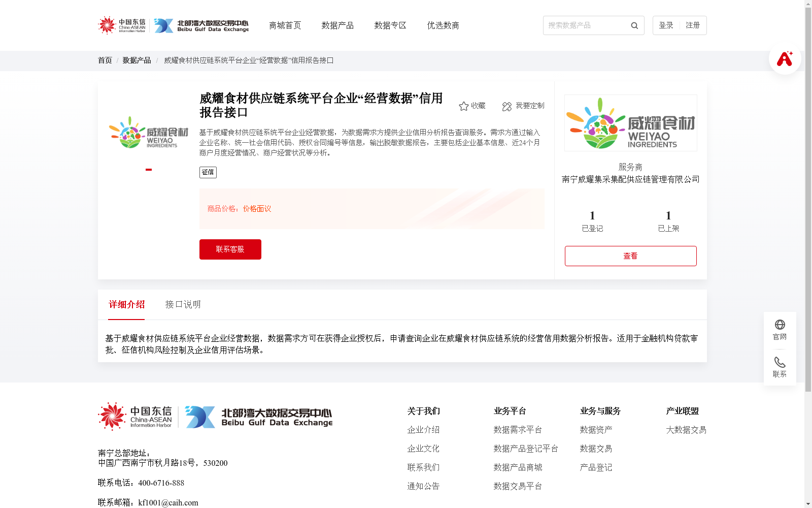The width and height of the screenshot is (812, 508).
Task: Click the 收藏 label
Action: pos(478,106)
